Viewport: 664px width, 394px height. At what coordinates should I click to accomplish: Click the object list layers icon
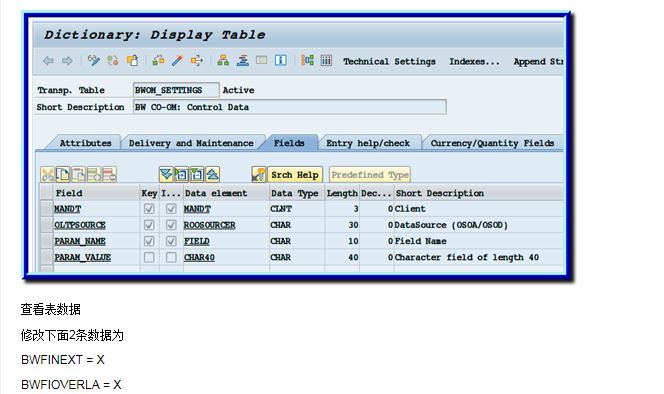(x=243, y=61)
